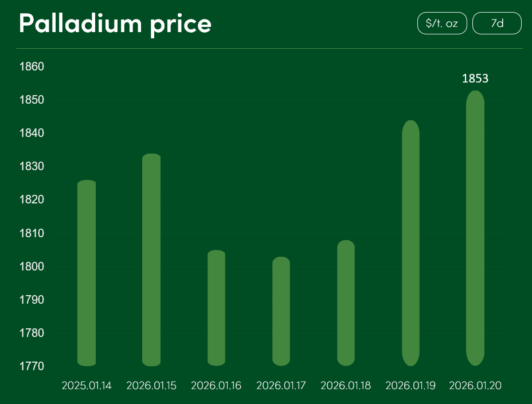Viewport: 532px width, 404px height.
Task: Click the 2026.01.20 date axis label
Action: 475,386
